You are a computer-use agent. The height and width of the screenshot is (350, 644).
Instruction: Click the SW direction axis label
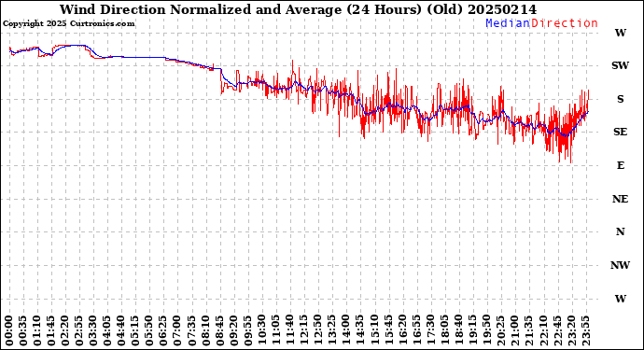click(620, 65)
